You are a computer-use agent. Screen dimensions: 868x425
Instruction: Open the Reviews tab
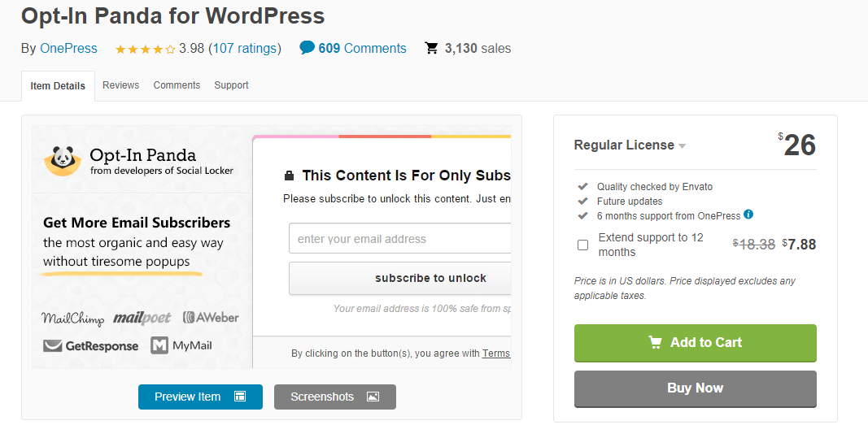coord(120,85)
